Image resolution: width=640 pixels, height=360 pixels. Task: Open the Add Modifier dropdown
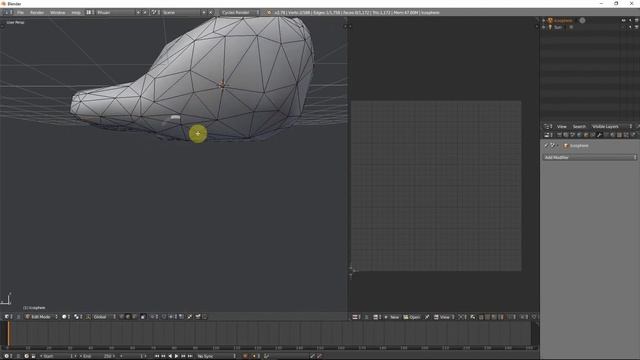[x=589, y=158]
